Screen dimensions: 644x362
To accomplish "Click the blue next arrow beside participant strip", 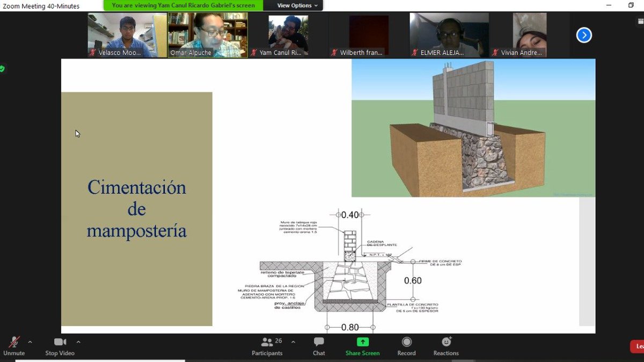I will [583, 35].
